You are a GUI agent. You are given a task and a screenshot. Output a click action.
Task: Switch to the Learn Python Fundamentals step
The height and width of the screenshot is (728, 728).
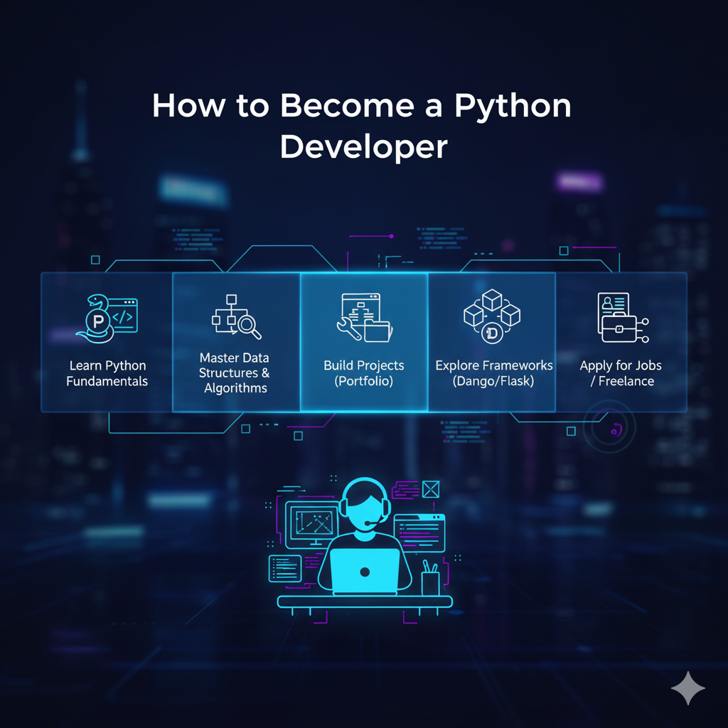pos(107,341)
